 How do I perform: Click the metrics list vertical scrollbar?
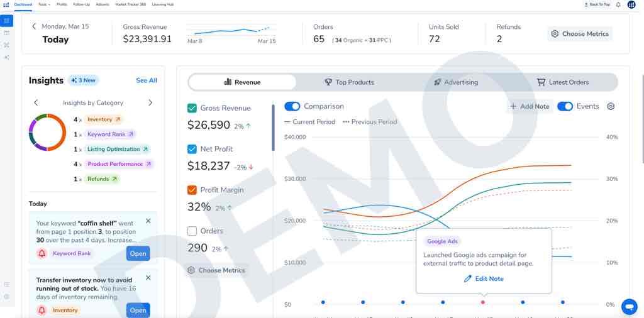pos(272,127)
